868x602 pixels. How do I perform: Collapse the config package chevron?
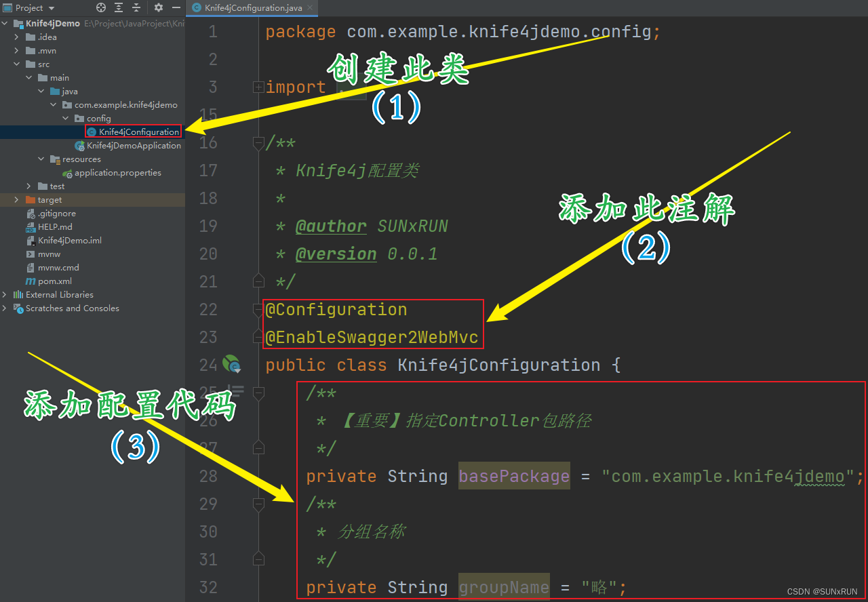66,119
